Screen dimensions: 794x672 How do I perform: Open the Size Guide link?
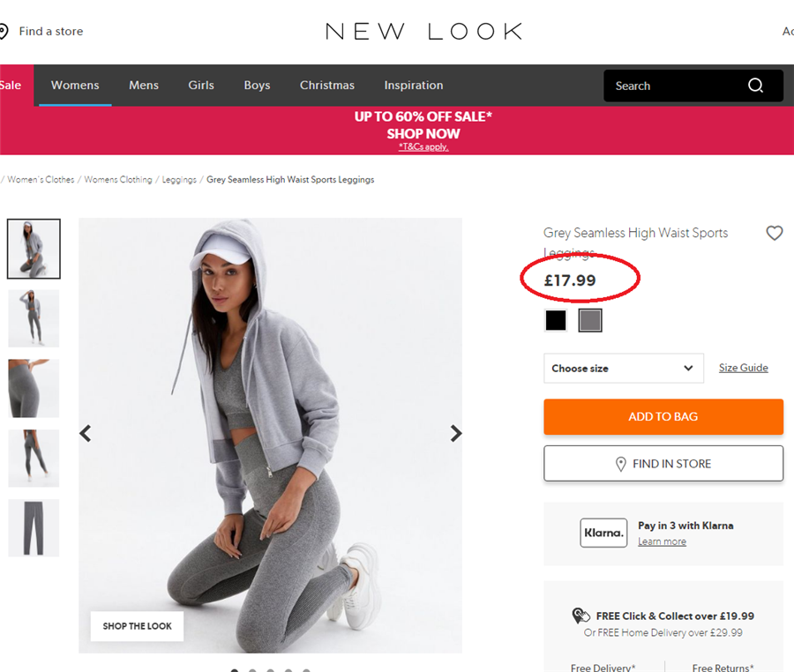744,368
